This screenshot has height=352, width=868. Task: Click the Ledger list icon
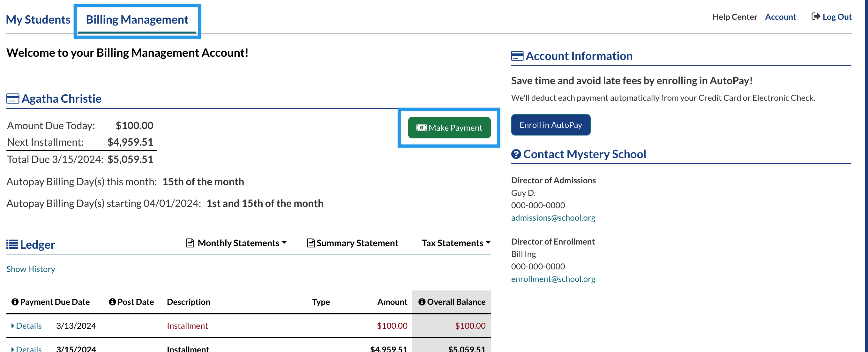(12, 244)
